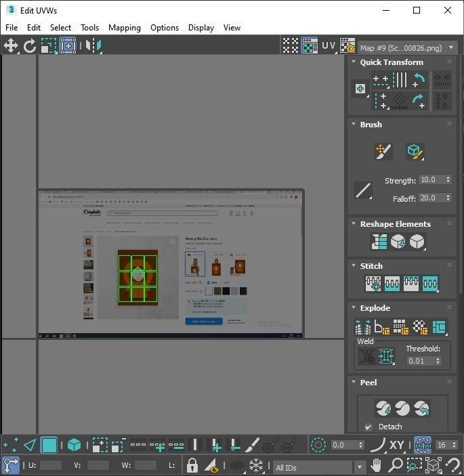Switch to Vertex sub-object mode
The width and height of the screenshot is (464, 476).
point(11,445)
